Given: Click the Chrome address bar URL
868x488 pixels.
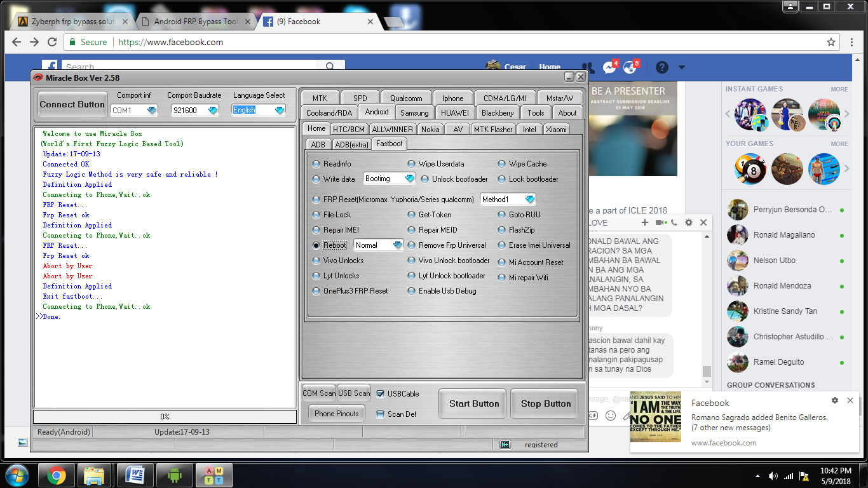Looking at the screenshot, I should (x=170, y=42).
